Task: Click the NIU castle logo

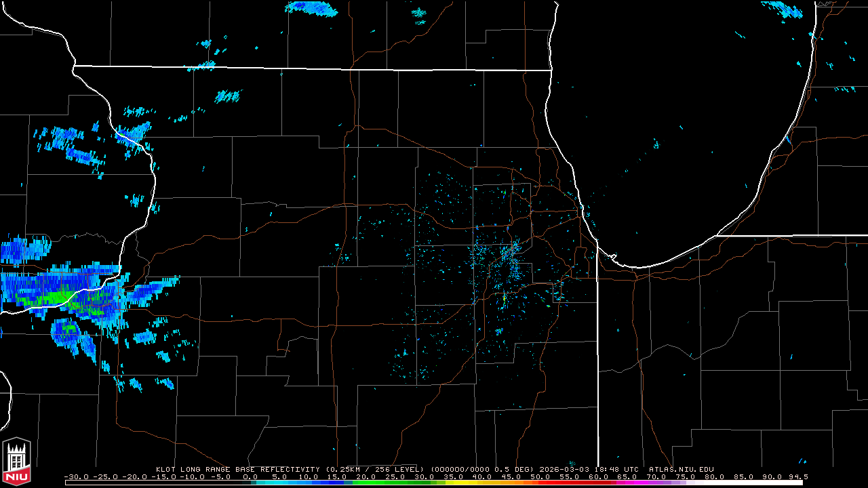Action: click(17, 463)
